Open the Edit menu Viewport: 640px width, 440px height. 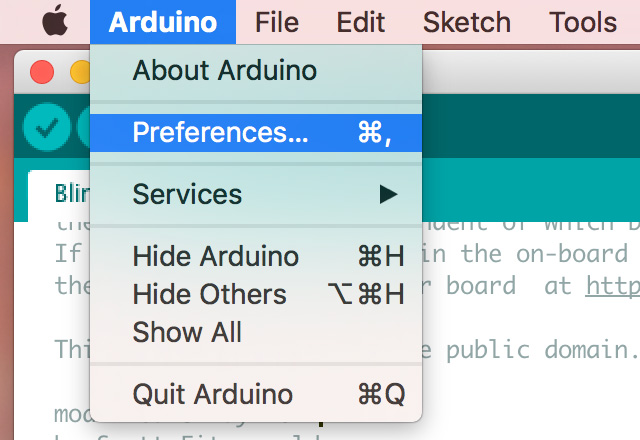click(361, 22)
